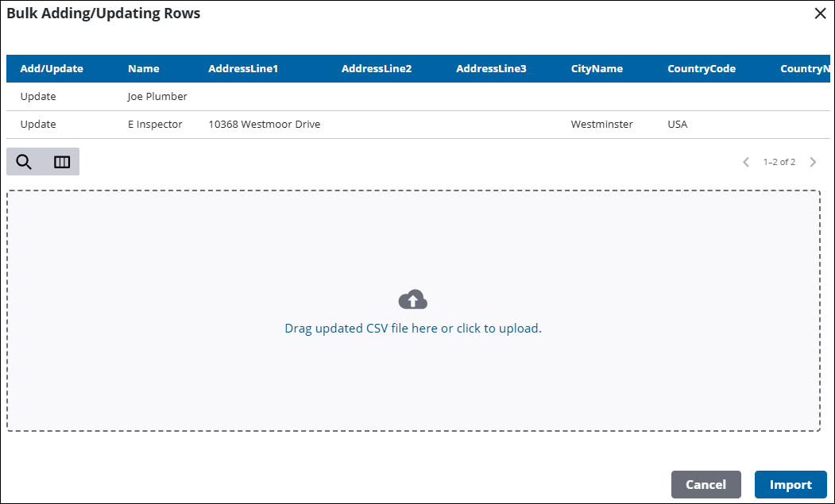Click the 10368 Westmoor Drive cell
Image resolution: width=835 pixels, height=504 pixels.
tap(265, 125)
